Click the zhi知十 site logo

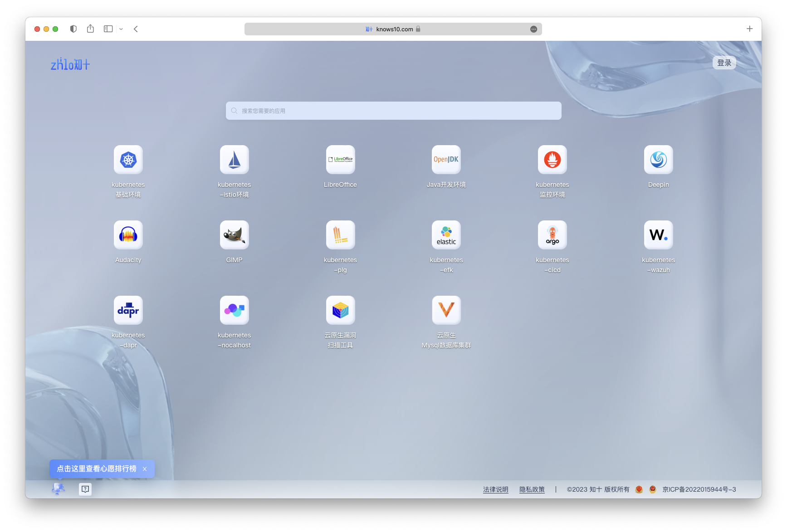pos(70,64)
